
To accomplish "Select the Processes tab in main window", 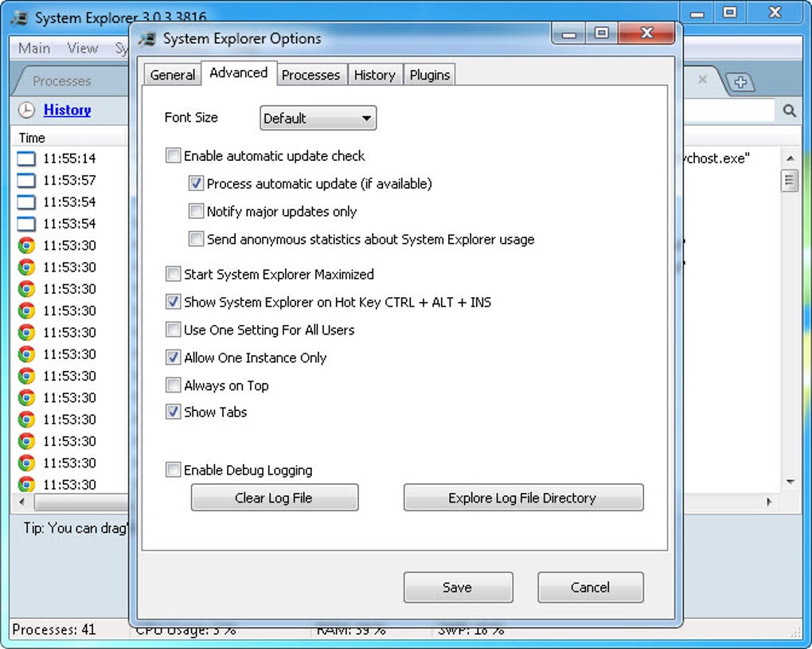I will tap(61, 81).
